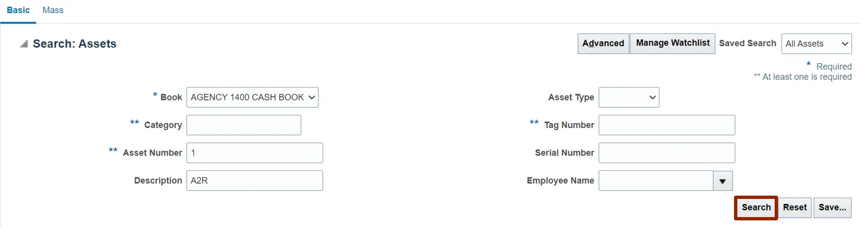Switch to the Basic tab

click(x=18, y=10)
